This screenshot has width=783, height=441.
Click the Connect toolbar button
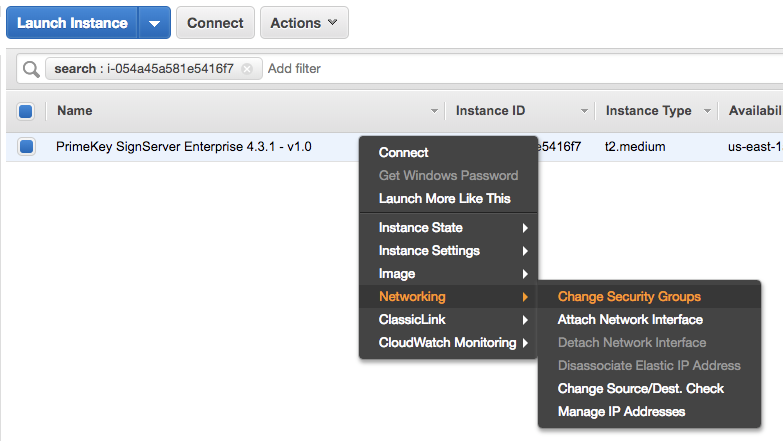click(x=215, y=22)
